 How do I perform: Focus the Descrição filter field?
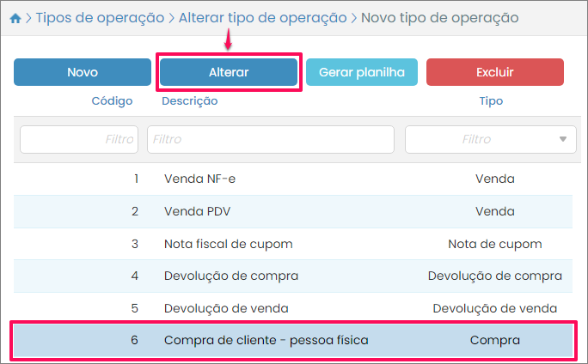pyautogui.click(x=270, y=139)
